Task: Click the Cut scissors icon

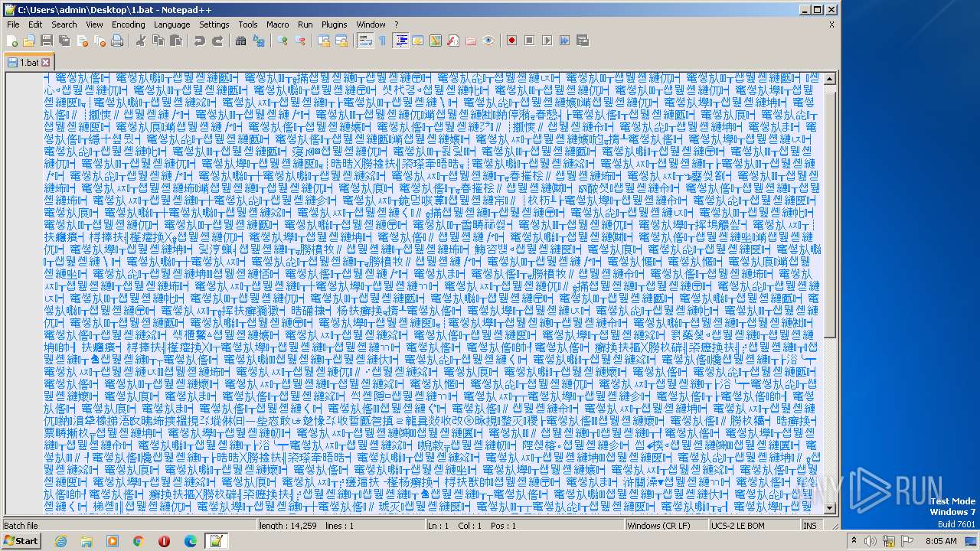Action: 140,41
